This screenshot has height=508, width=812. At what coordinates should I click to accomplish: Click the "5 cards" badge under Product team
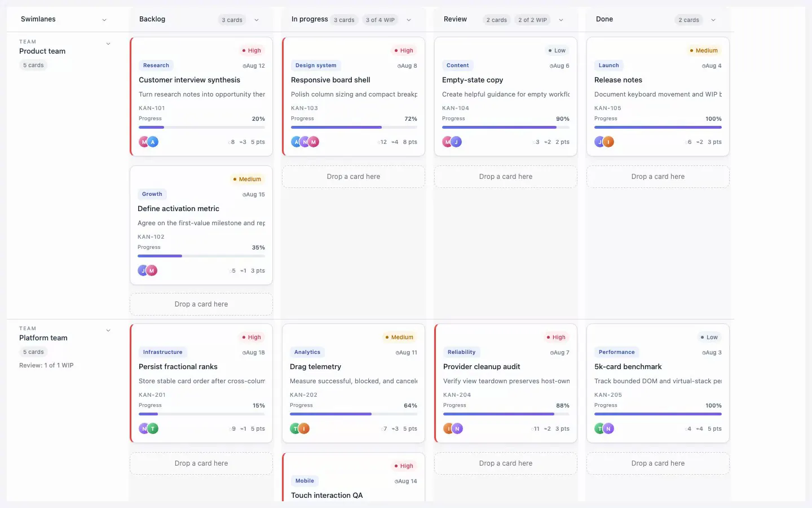point(33,65)
